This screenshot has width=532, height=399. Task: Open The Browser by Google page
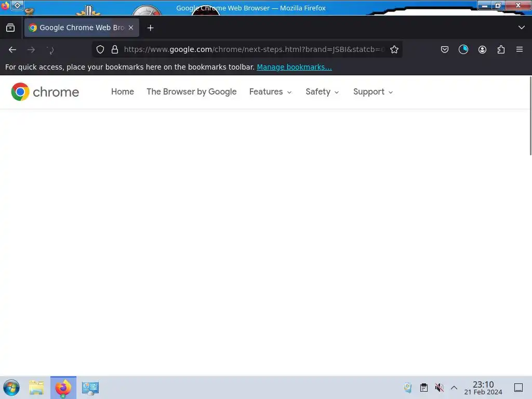tap(191, 91)
